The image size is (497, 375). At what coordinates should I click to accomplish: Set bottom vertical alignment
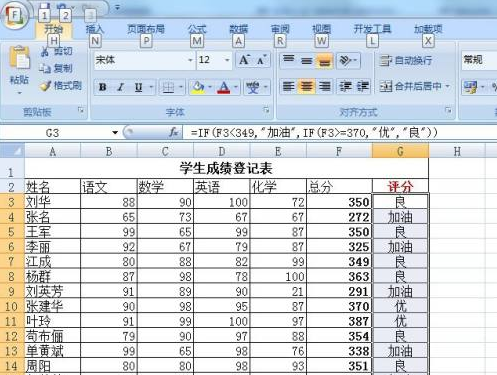324,60
